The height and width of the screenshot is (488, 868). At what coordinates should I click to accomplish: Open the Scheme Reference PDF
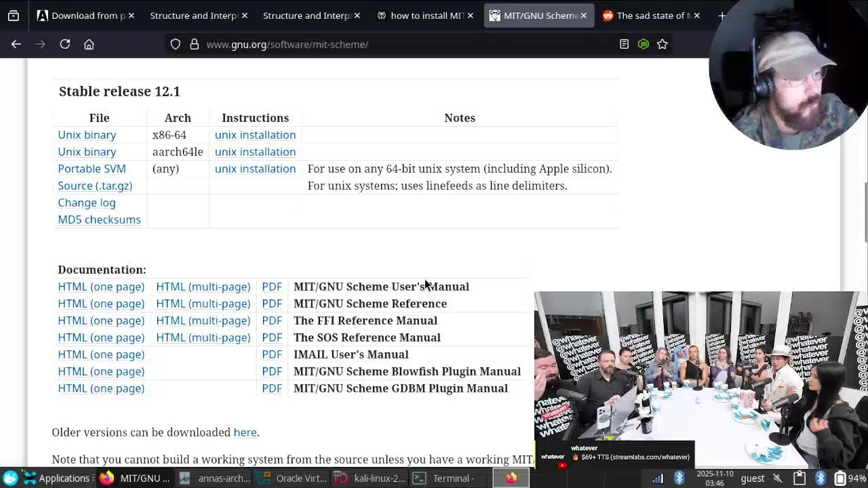pyautogui.click(x=272, y=304)
